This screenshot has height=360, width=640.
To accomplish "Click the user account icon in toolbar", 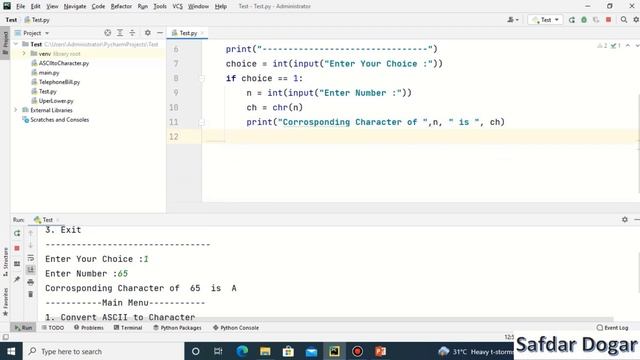I will tap(513, 20).
